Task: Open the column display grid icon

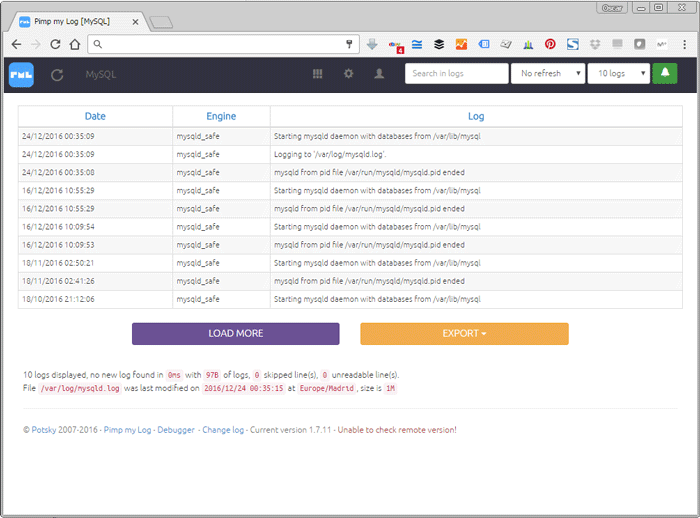Action: click(x=317, y=74)
